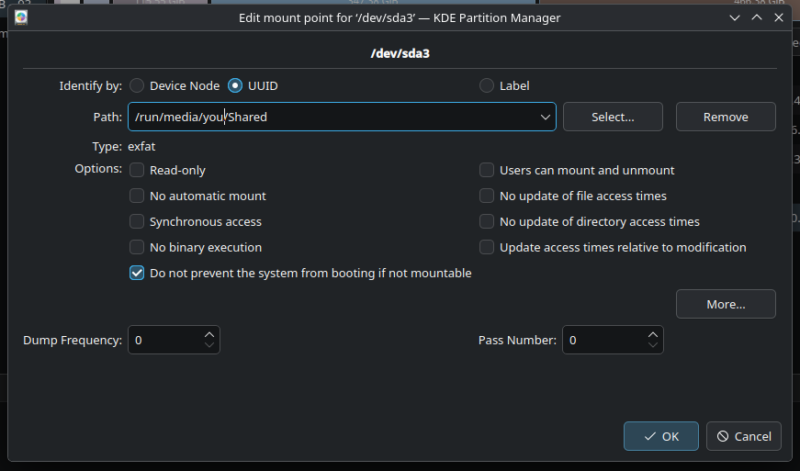Uncheck Do not prevent system booting option
800x471 pixels.
(137, 273)
